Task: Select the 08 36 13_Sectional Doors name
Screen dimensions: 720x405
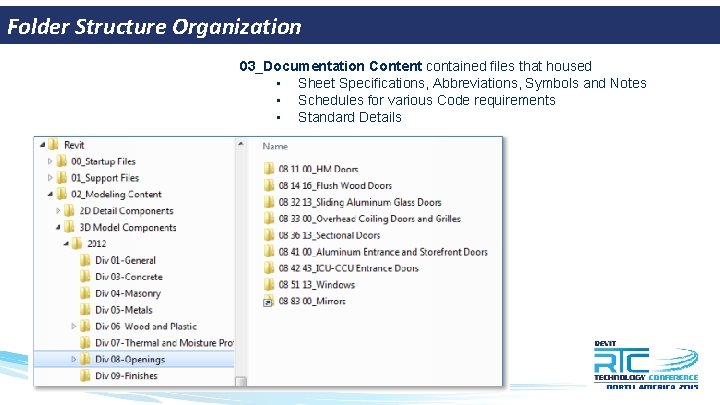Action: click(329, 235)
